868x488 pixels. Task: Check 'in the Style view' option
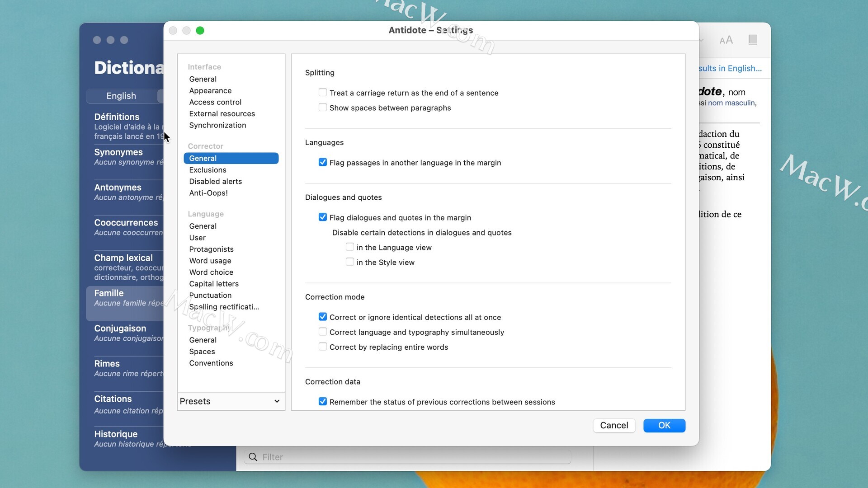[350, 262]
